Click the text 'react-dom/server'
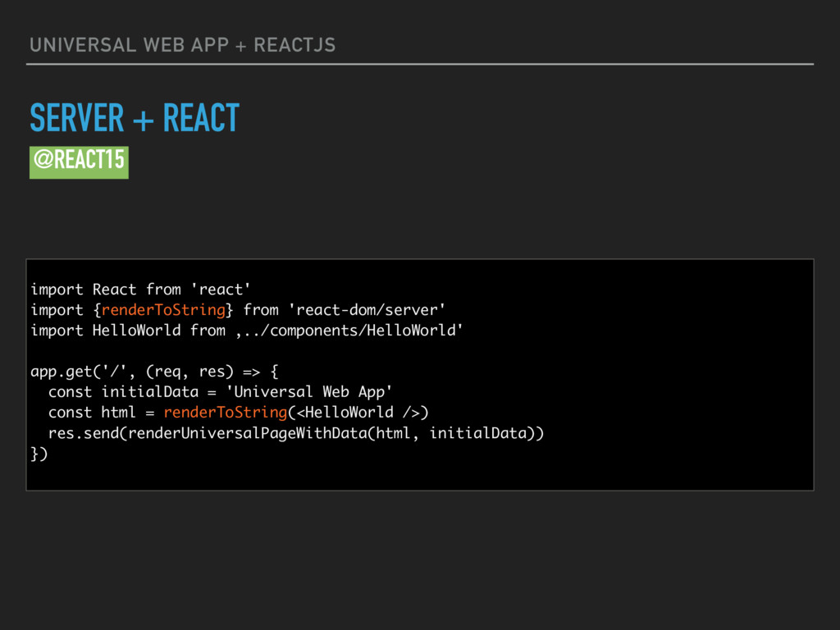The width and height of the screenshot is (840, 630). 367,310
